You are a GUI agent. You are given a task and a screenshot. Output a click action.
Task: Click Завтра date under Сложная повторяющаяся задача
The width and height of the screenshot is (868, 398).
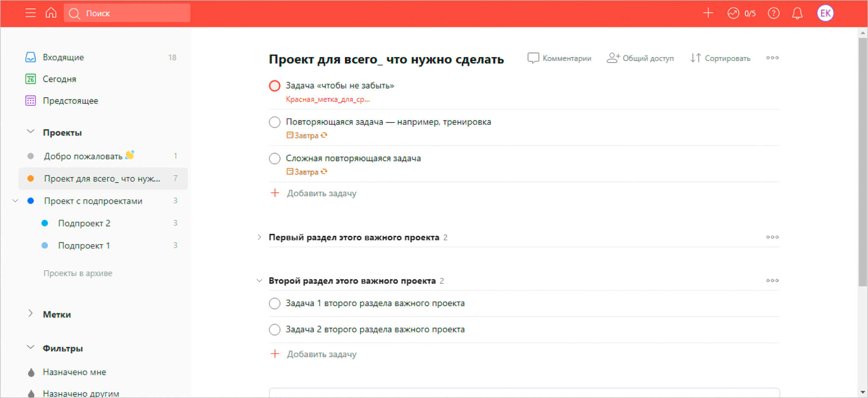[x=306, y=172]
